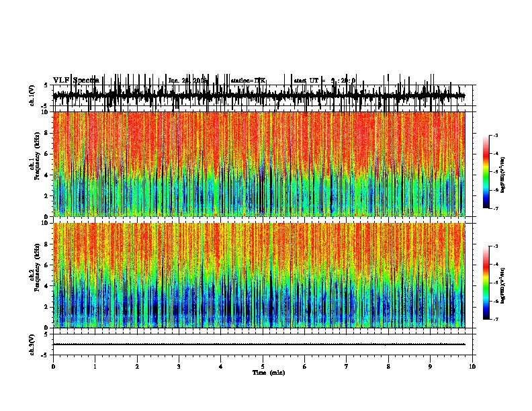This screenshot has height=411, width=532.
Task: Click the "10" kHz tick of ch.2 spectrogram
Action: tap(45, 223)
